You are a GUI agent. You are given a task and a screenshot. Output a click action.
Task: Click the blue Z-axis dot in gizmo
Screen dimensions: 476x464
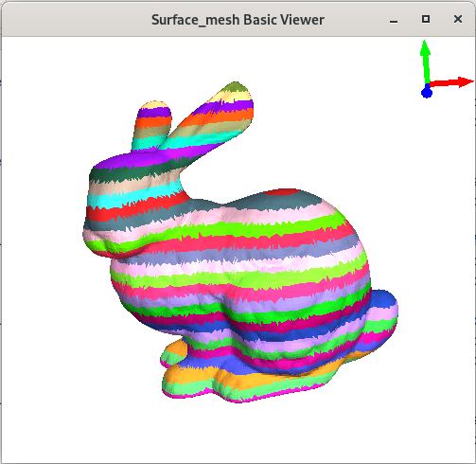point(427,93)
